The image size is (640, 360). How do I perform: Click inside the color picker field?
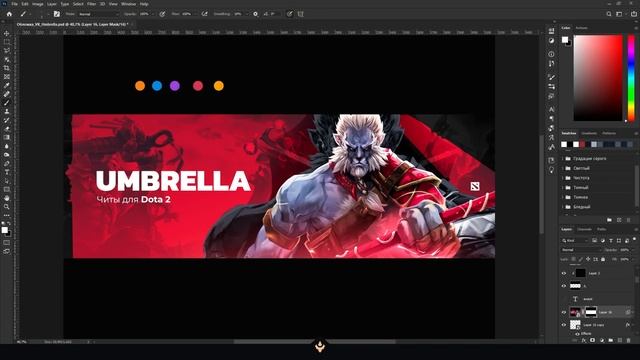coord(598,78)
